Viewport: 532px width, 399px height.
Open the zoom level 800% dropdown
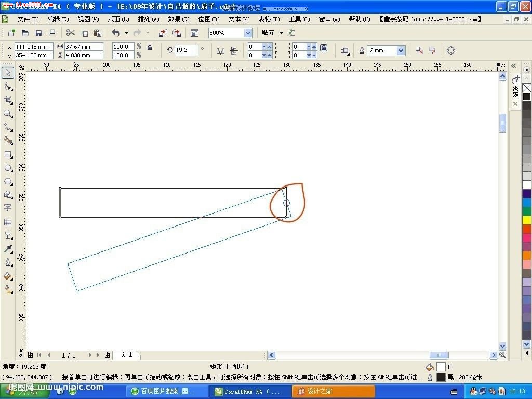tap(248, 33)
